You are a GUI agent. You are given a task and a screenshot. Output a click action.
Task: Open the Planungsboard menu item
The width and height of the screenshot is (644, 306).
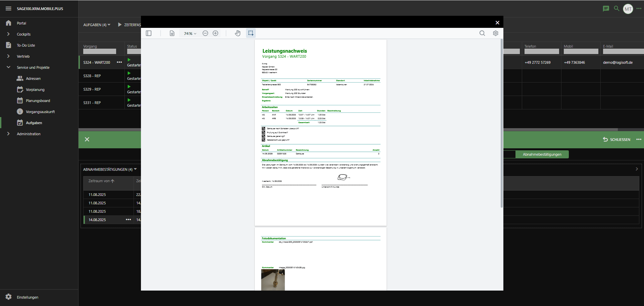tap(38, 101)
